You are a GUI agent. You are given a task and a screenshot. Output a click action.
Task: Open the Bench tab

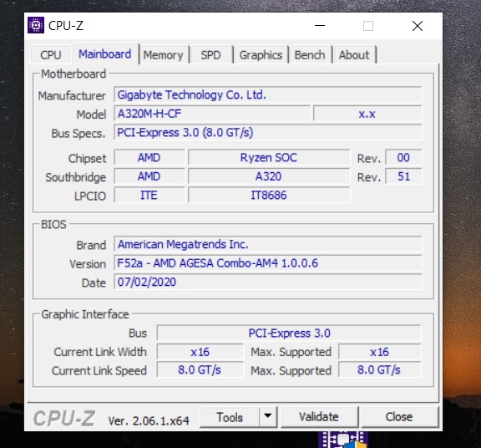[x=310, y=55]
